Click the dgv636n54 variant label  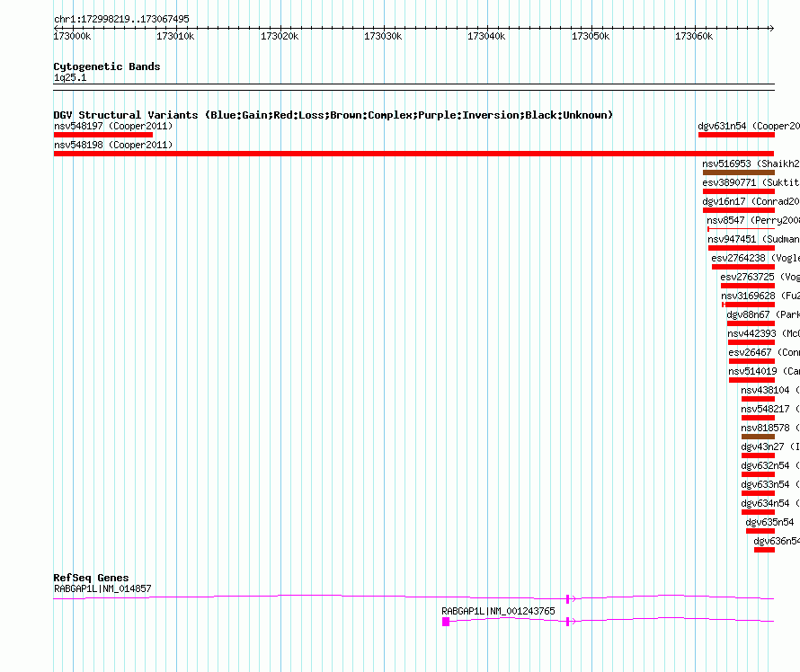(777, 541)
